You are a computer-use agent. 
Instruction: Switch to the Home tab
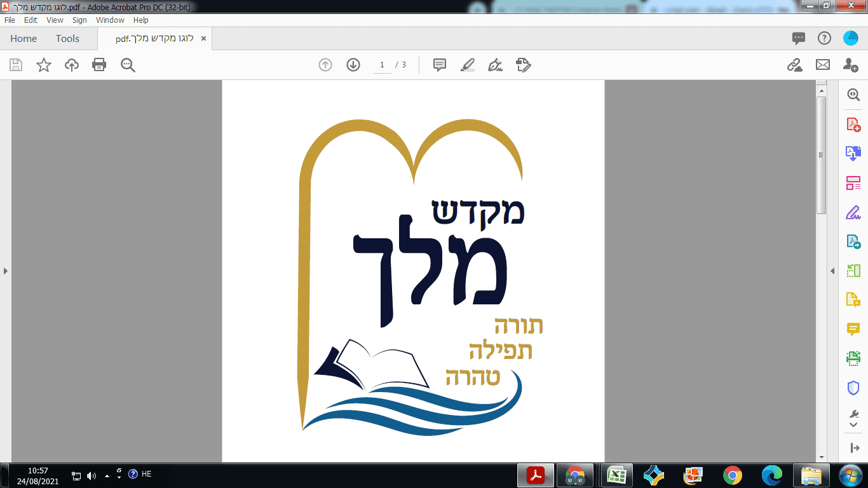coord(24,39)
